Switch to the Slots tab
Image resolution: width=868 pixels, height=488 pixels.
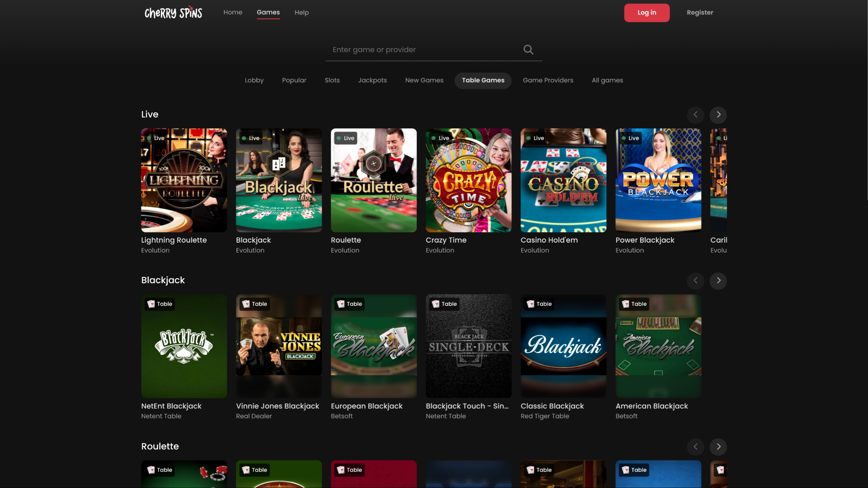(x=332, y=80)
